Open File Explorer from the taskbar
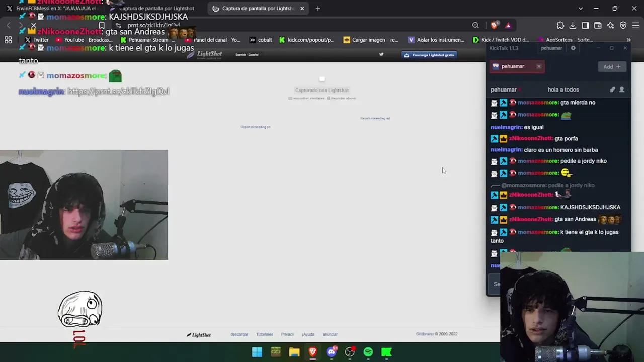Viewport: 644px width, 362px height. 294,352
